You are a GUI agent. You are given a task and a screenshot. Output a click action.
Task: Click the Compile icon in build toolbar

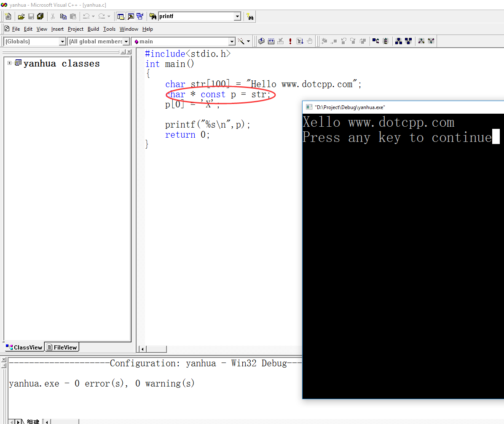(262, 41)
